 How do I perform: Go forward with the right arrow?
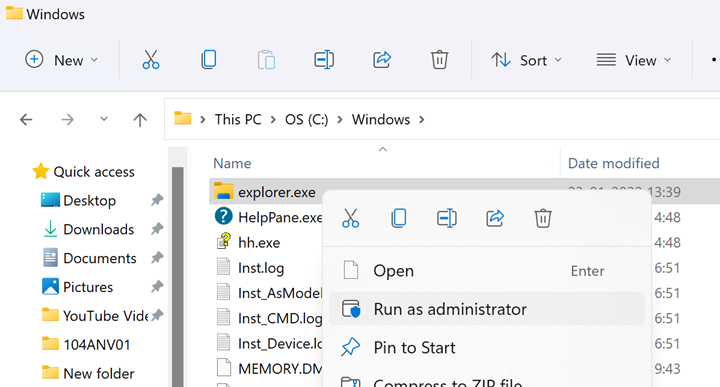click(x=68, y=120)
